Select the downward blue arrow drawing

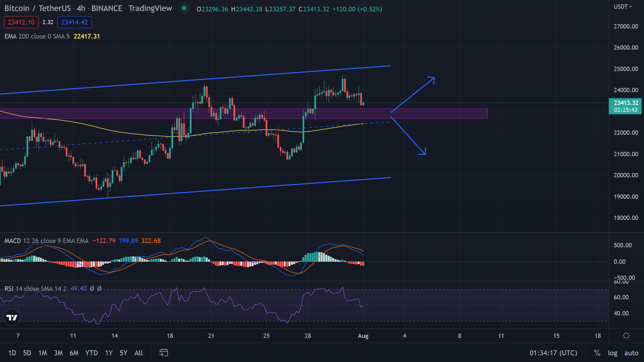coord(409,135)
